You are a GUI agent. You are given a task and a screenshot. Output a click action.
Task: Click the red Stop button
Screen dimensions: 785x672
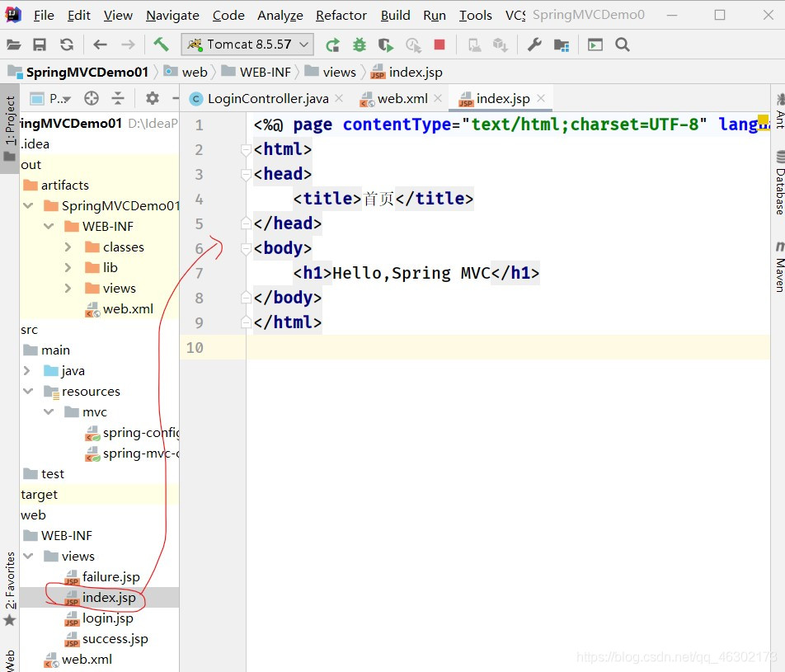click(440, 45)
